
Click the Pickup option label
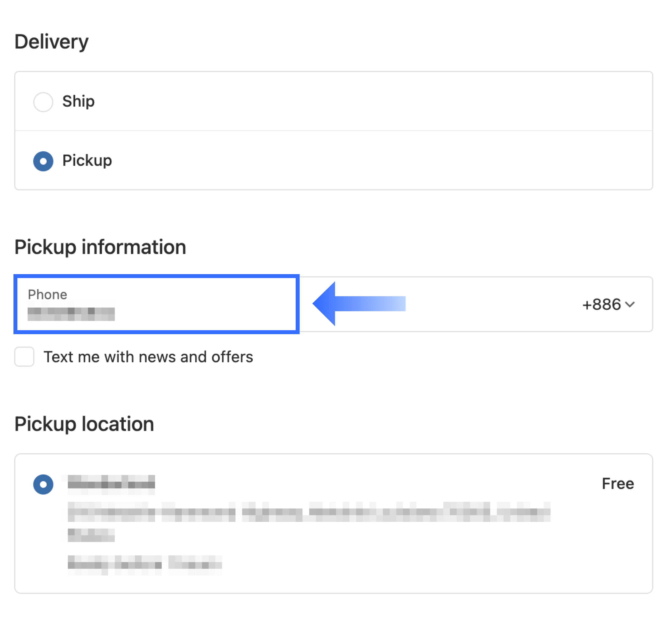tap(87, 161)
